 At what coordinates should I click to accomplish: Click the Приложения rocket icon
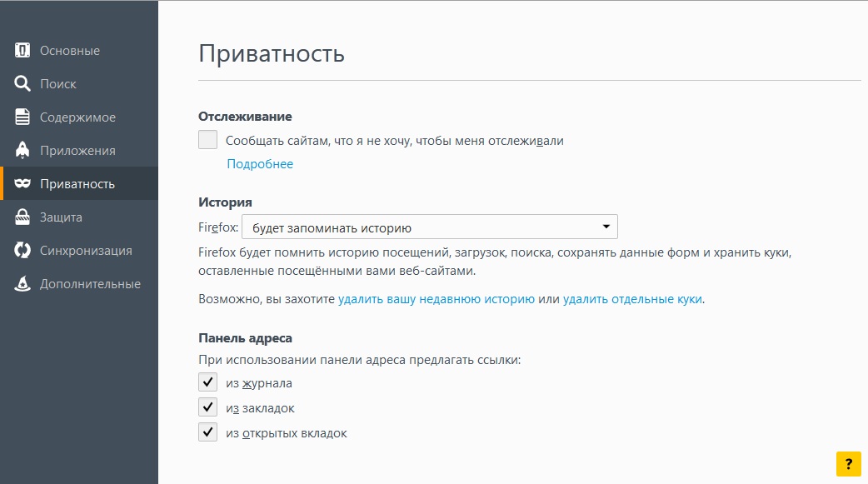(22, 150)
